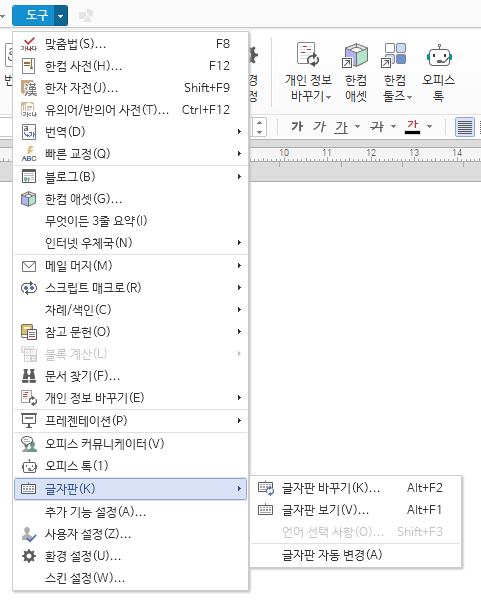Click the 한컴 애셋 cube icon in menu
Viewport: 481px width, 608px height.
[29, 199]
